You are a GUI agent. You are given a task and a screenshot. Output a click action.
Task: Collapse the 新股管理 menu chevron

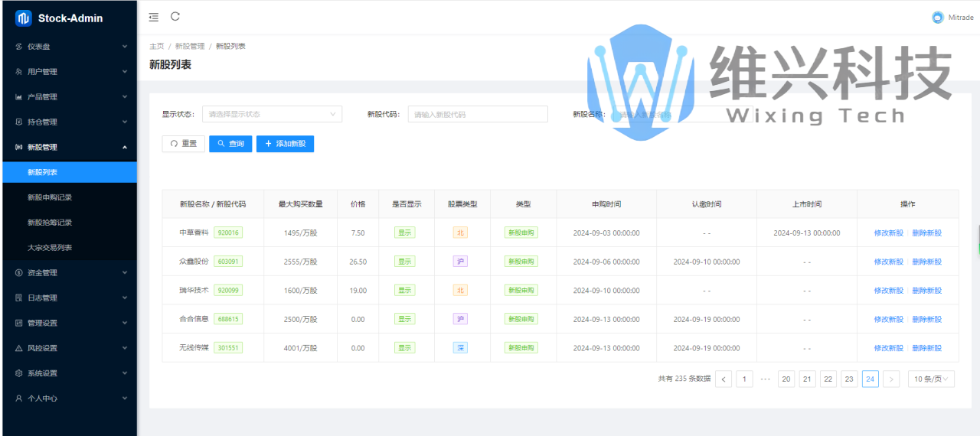(x=125, y=148)
